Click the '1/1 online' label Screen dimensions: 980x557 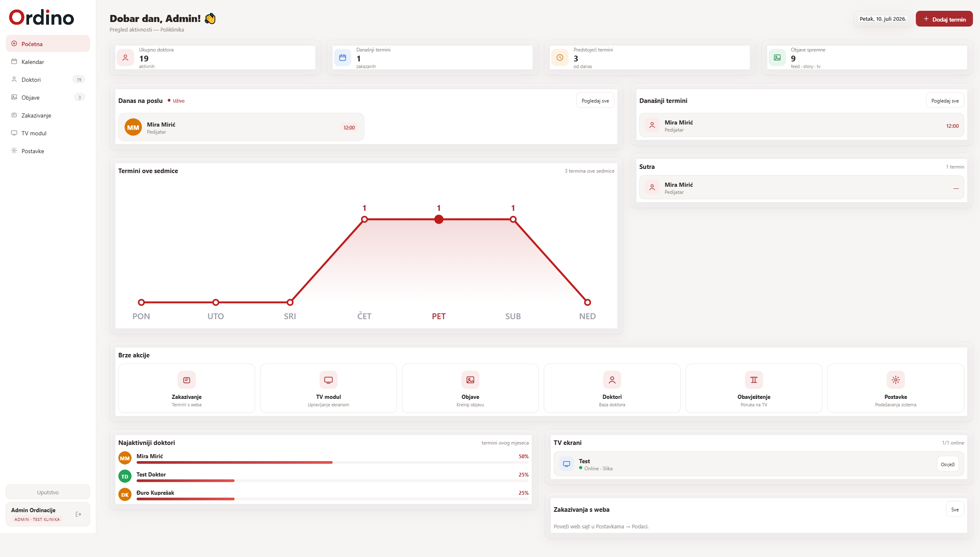coord(953,443)
